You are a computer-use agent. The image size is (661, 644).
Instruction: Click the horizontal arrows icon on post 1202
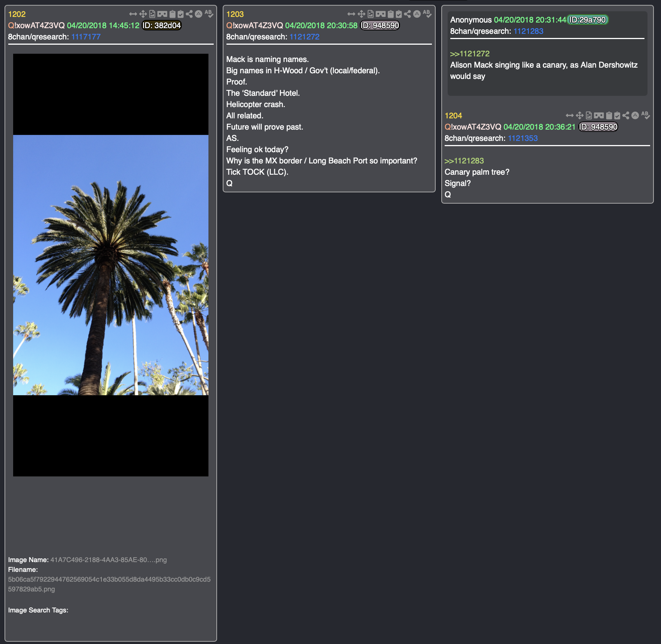[133, 14]
